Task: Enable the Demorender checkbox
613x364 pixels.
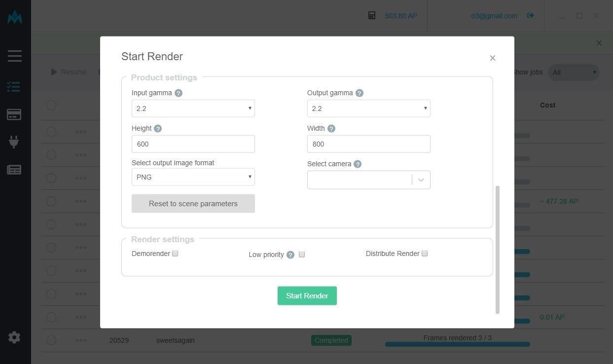Action: pyautogui.click(x=175, y=254)
